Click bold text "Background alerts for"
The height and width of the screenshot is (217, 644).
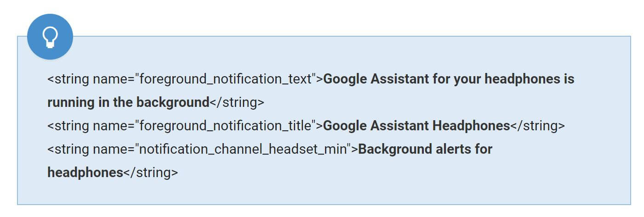425,149
